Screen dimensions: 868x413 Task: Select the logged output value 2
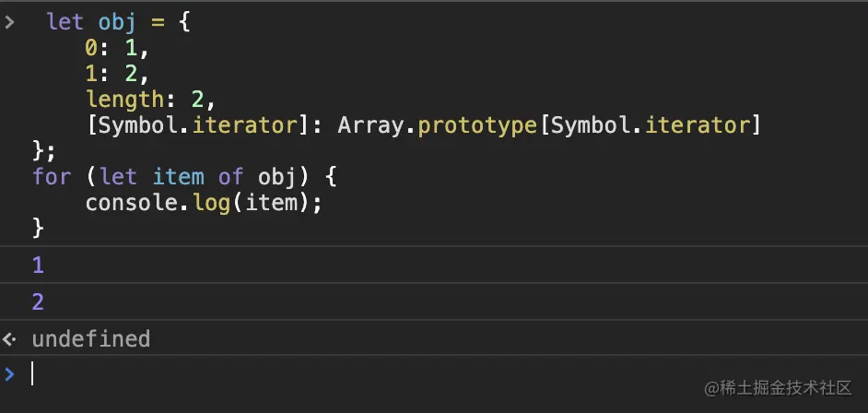[38, 301]
